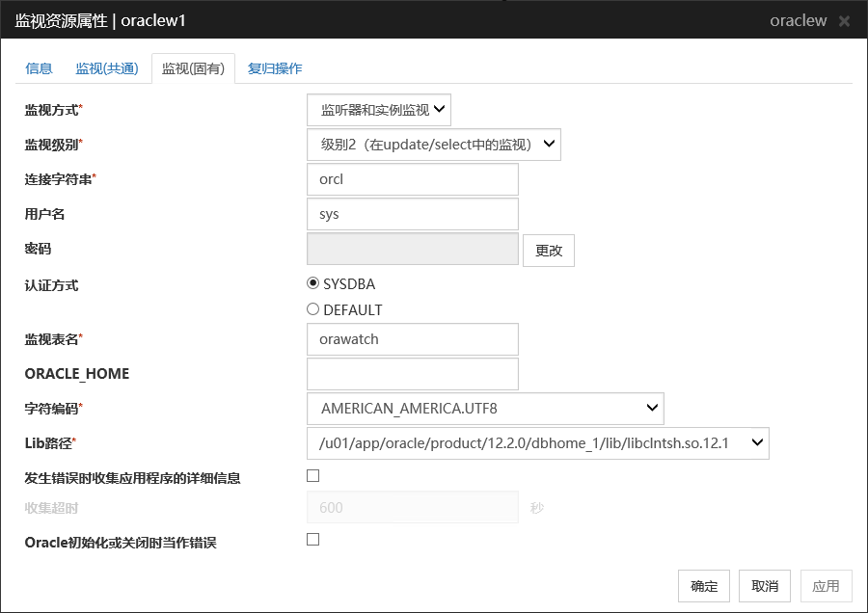The height and width of the screenshot is (613, 868).
Task: Open the 监视级别 dropdown list
Action: coord(434,145)
